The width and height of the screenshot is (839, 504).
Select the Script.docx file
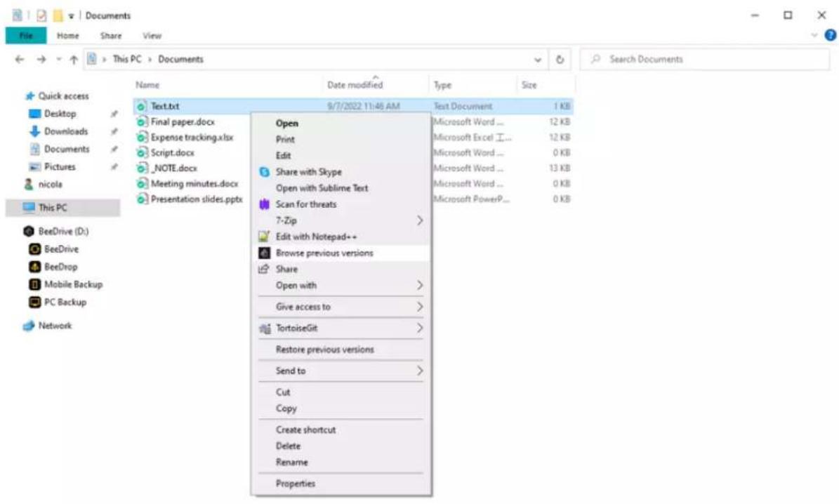click(x=172, y=153)
